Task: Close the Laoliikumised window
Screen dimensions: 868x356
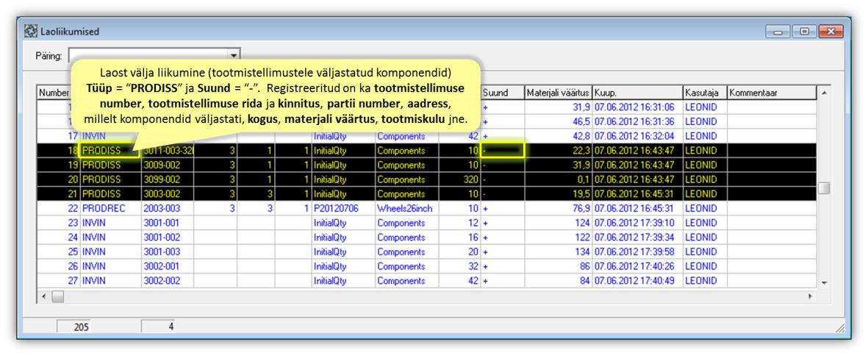Action: point(831,32)
